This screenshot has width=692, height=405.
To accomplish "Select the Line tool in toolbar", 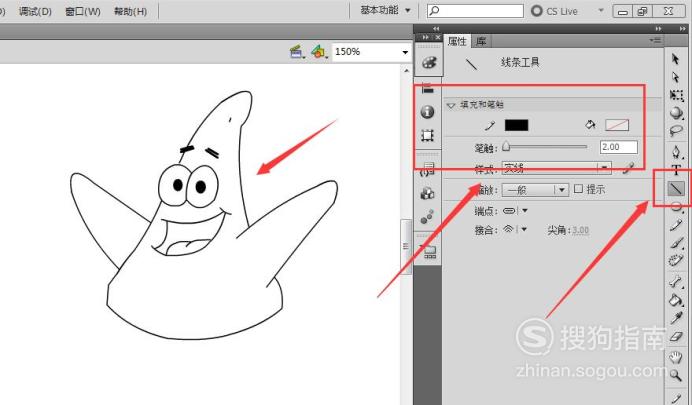I will pos(676,188).
